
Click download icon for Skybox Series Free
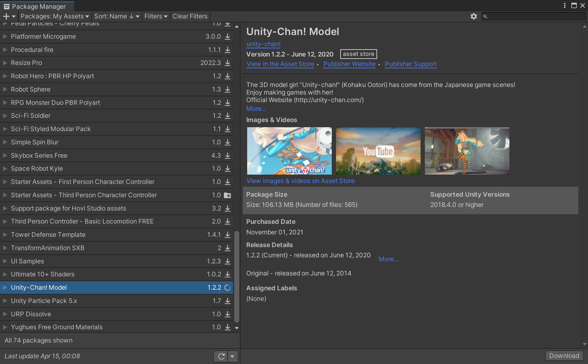(228, 156)
